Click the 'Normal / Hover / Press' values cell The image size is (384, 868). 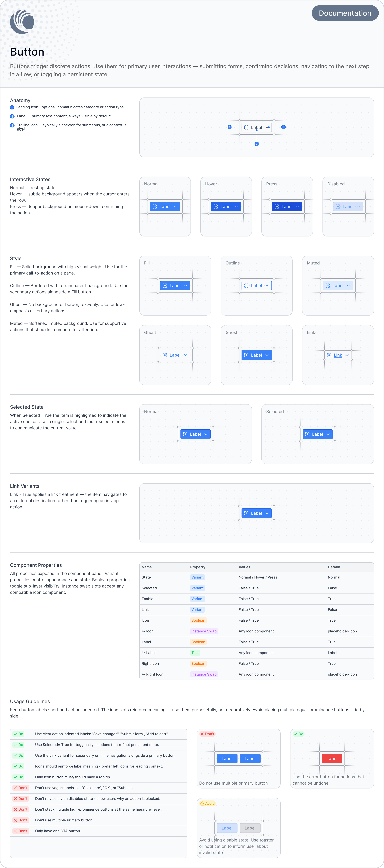pos(258,577)
